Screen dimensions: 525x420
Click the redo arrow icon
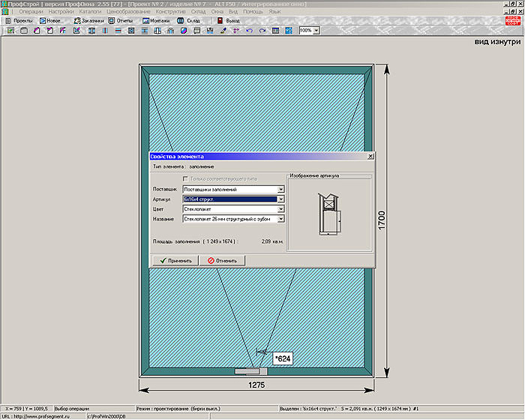[x=262, y=31]
